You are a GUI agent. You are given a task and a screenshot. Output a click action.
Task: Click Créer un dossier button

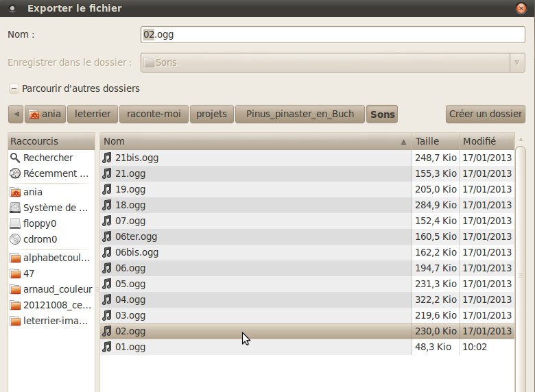[x=485, y=114]
